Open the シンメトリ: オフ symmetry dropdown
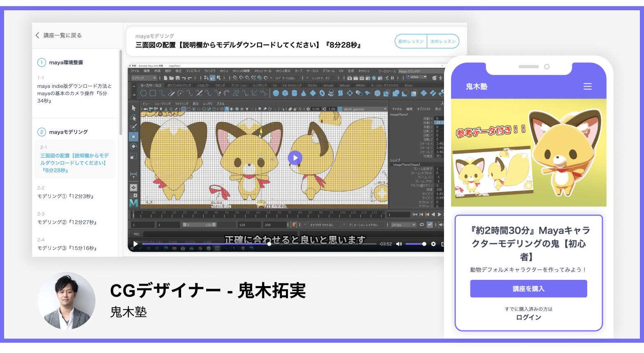 click(x=323, y=78)
